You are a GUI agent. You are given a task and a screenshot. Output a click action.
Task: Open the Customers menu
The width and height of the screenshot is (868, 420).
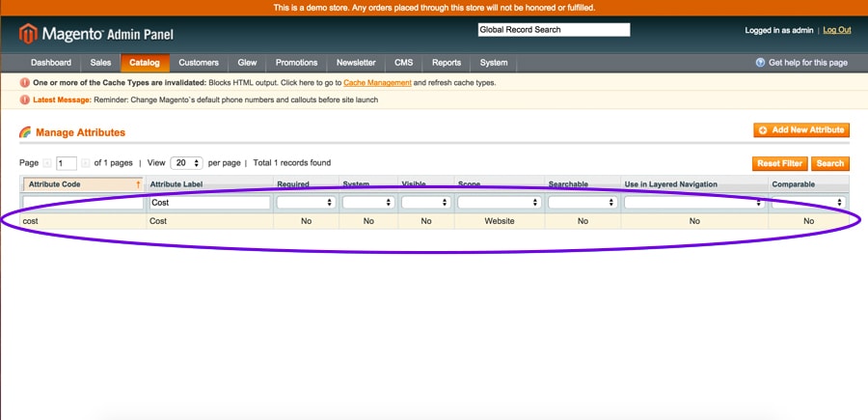coord(199,63)
